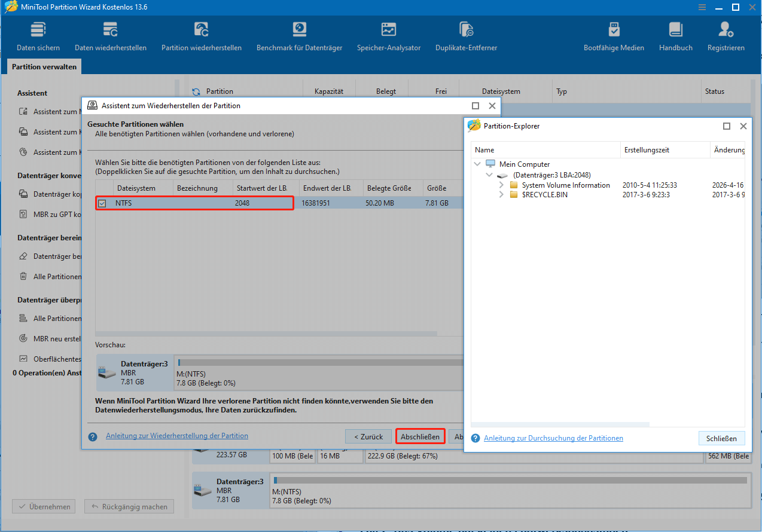Click 50.20 MB used size cell
762x532 pixels.
(x=380, y=203)
